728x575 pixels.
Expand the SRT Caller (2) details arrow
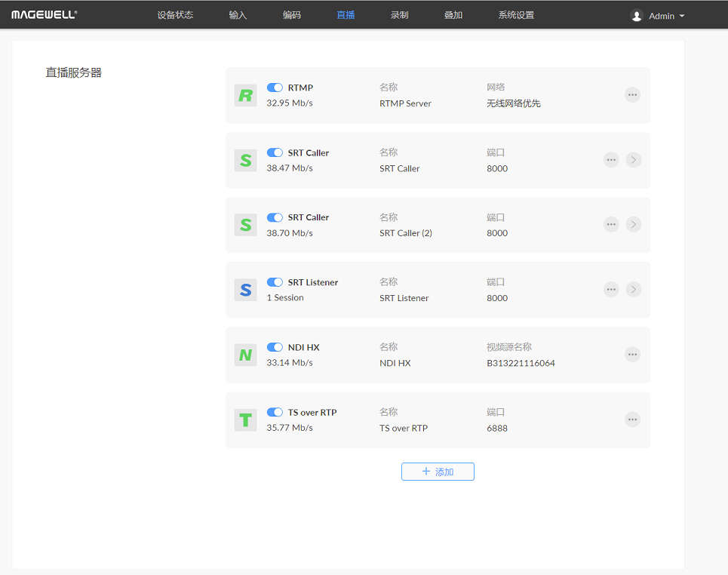(634, 224)
